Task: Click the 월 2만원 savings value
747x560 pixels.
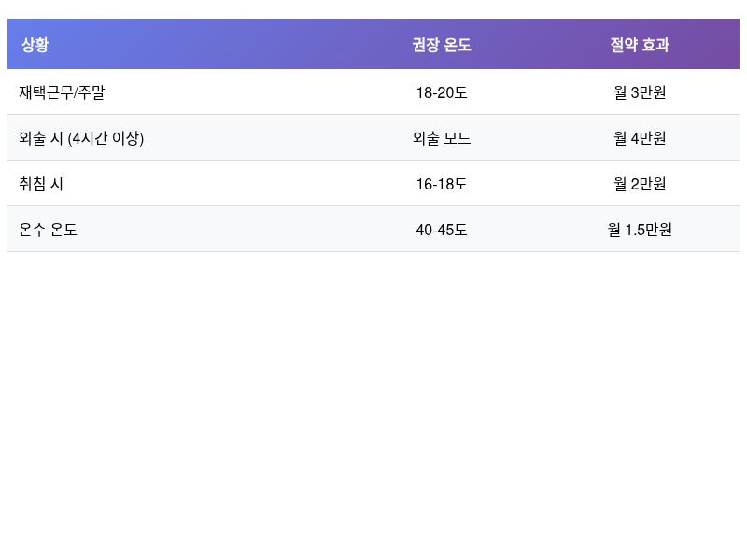Action: [x=639, y=183]
